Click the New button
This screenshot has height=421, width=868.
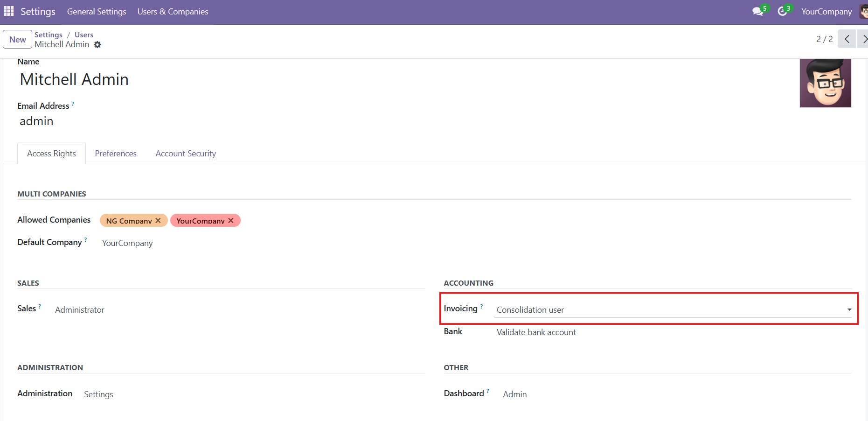pyautogui.click(x=18, y=40)
